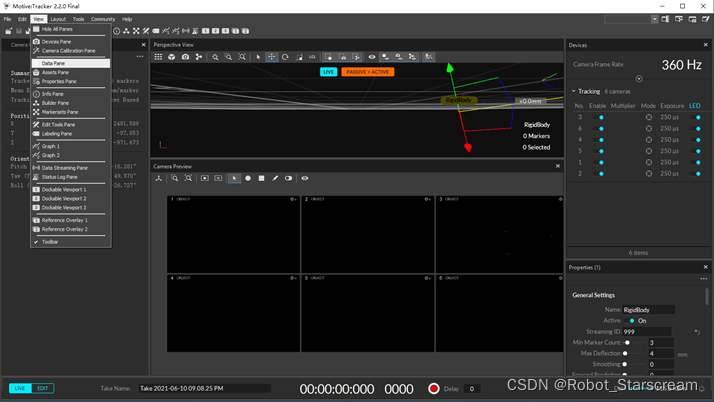Viewport: 714px width, 402px height.
Task: Click the rectangle mask tool in Camera Preview
Action: pos(261,178)
